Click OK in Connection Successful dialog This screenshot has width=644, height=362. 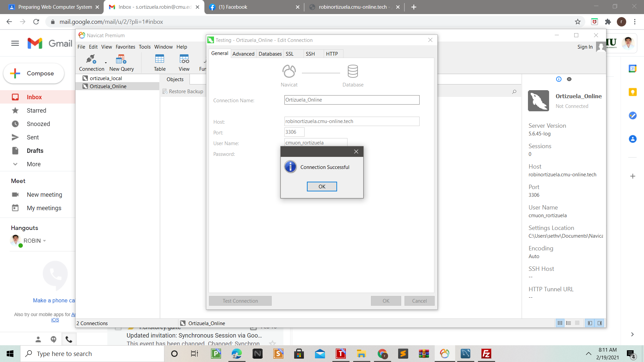tap(322, 187)
